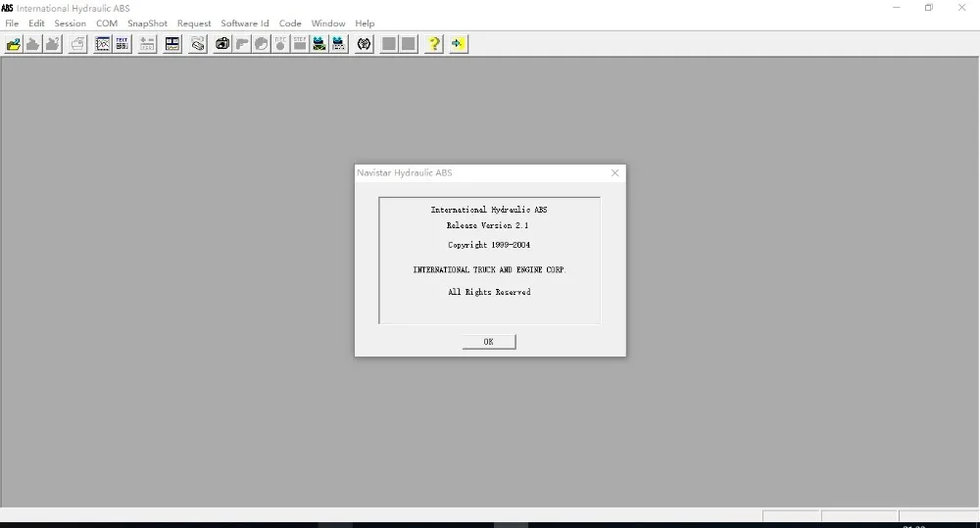Click the grayed icon right of open folder
980x528 pixels.
[x=32, y=44]
